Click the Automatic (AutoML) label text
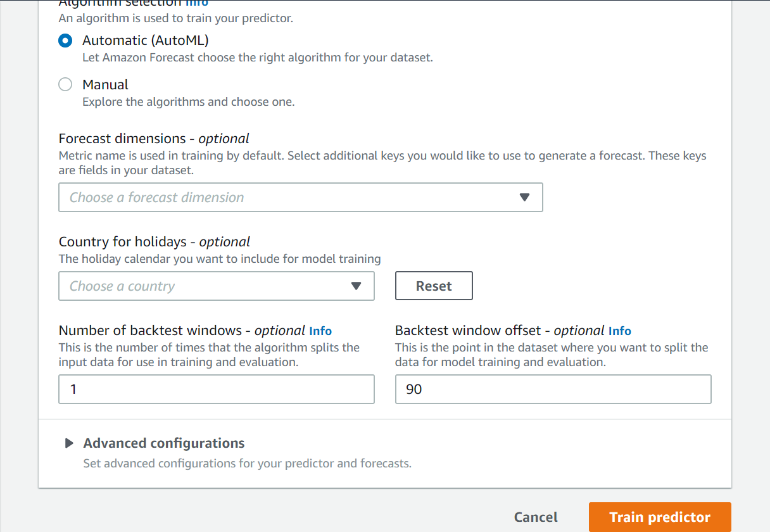Image resolution: width=770 pixels, height=532 pixels. pos(146,41)
